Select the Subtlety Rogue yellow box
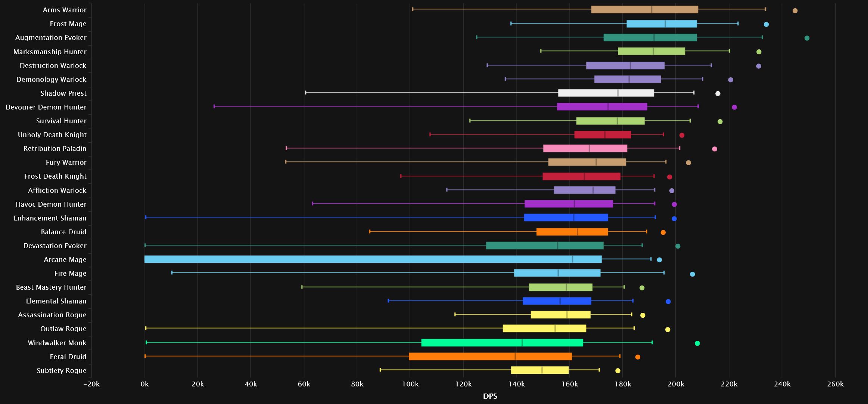Viewport: 868px width, 404px height. [x=540, y=370]
